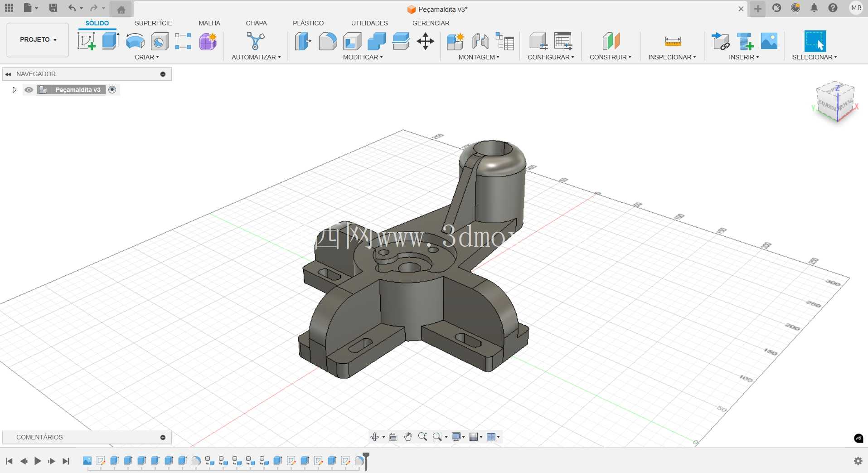The width and height of the screenshot is (868, 473).
Task: Select the Create Sketch tool
Action: pos(86,41)
